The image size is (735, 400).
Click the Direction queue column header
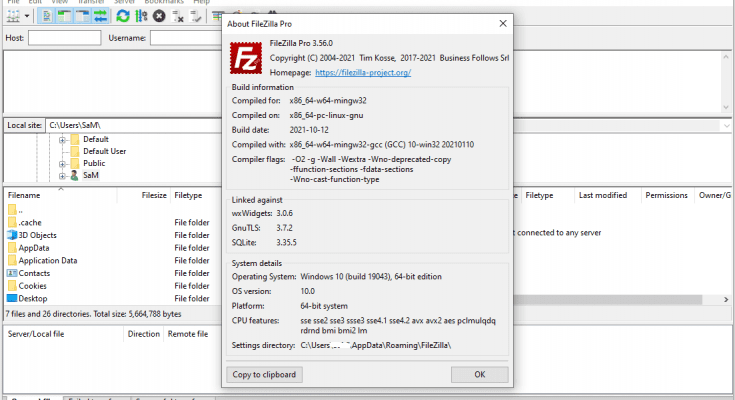point(143,334)
